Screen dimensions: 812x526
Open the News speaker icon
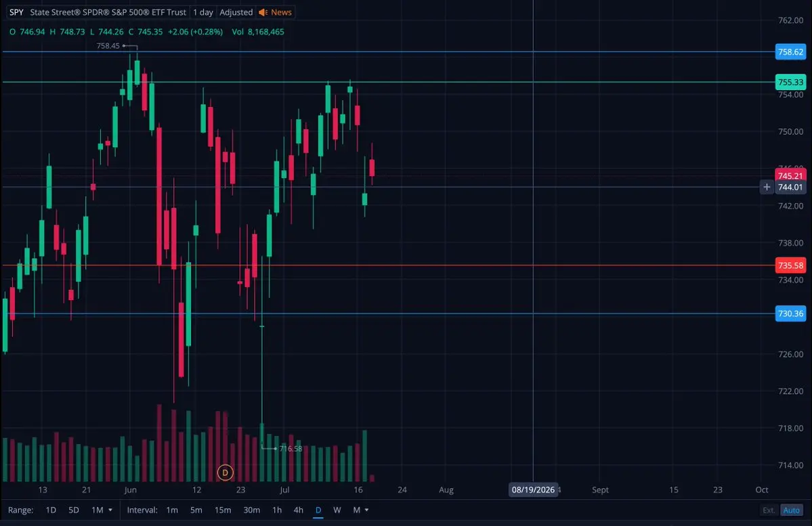(263, 12)
